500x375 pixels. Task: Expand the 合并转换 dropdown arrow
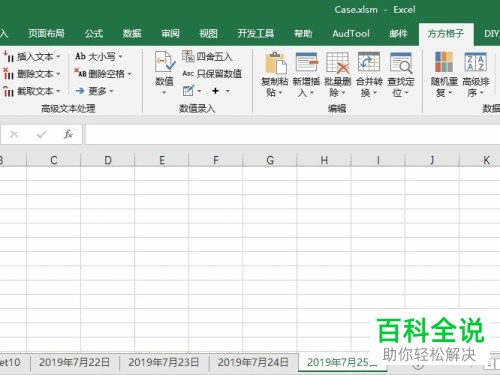(x=375, y=93)
